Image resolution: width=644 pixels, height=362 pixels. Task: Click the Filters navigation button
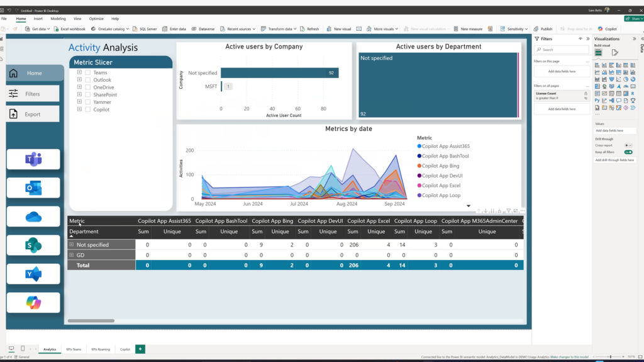pos(33,94)
